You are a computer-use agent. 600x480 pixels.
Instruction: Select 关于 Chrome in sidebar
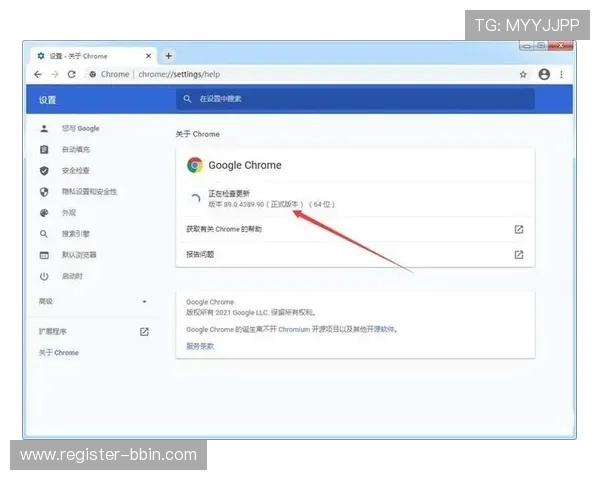coord(59,353)
